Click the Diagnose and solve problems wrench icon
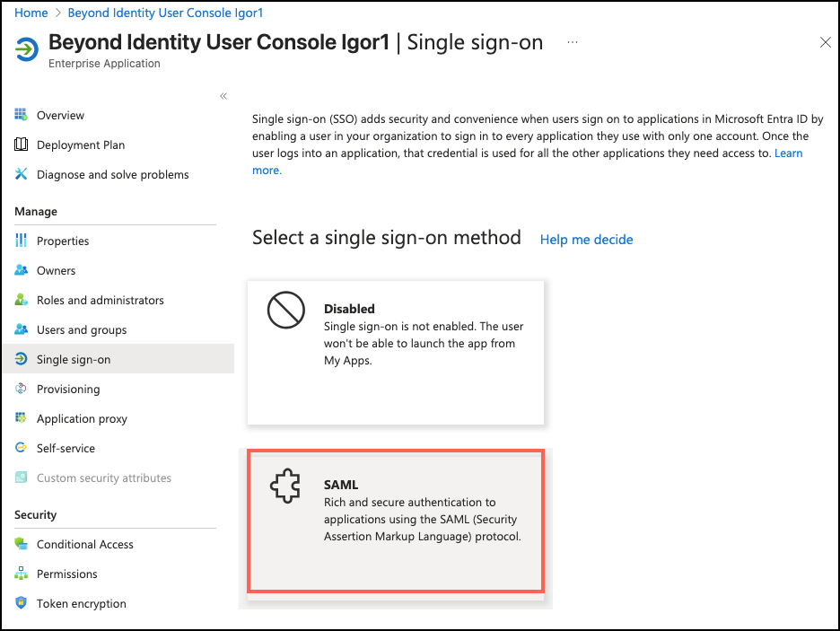This screenshot has height=631, width=840. click(21, 174)
